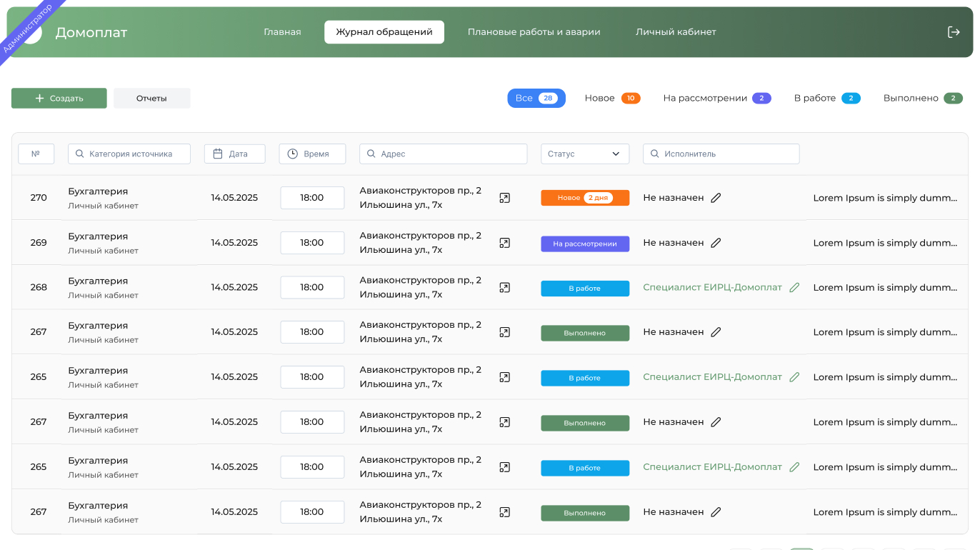Click the logout icon in header
This screenshot has width=980, height=550.
[x=954, y=32]
